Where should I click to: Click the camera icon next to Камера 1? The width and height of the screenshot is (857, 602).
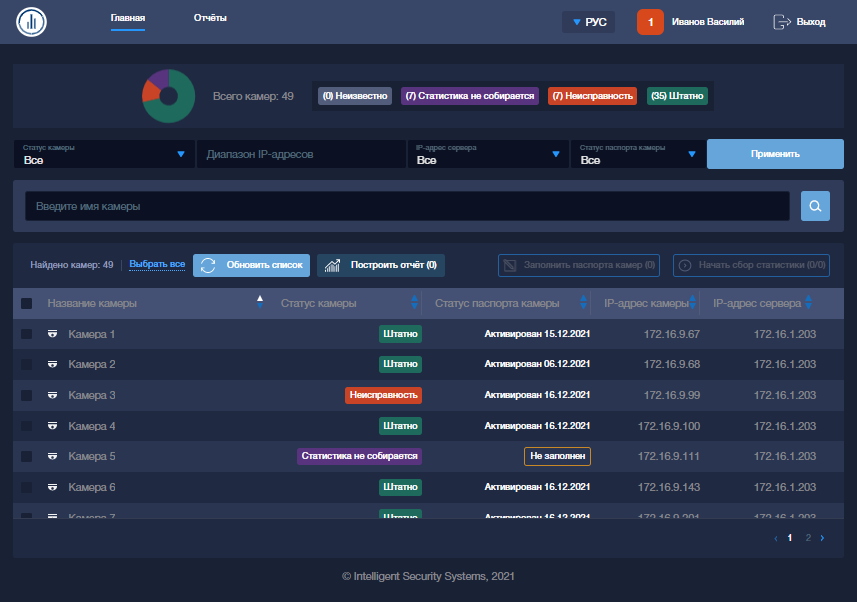pyautogui.click(x=52, y=333)
